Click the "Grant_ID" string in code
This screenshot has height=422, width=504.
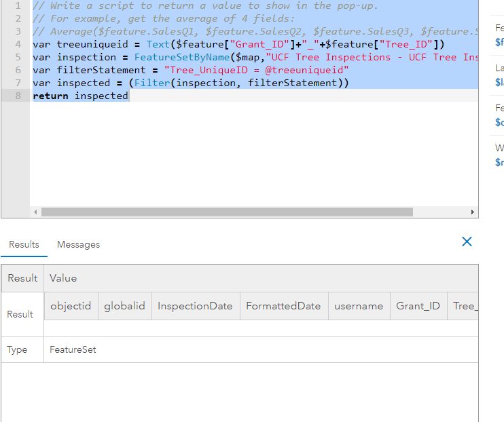[x=259, y=44]
